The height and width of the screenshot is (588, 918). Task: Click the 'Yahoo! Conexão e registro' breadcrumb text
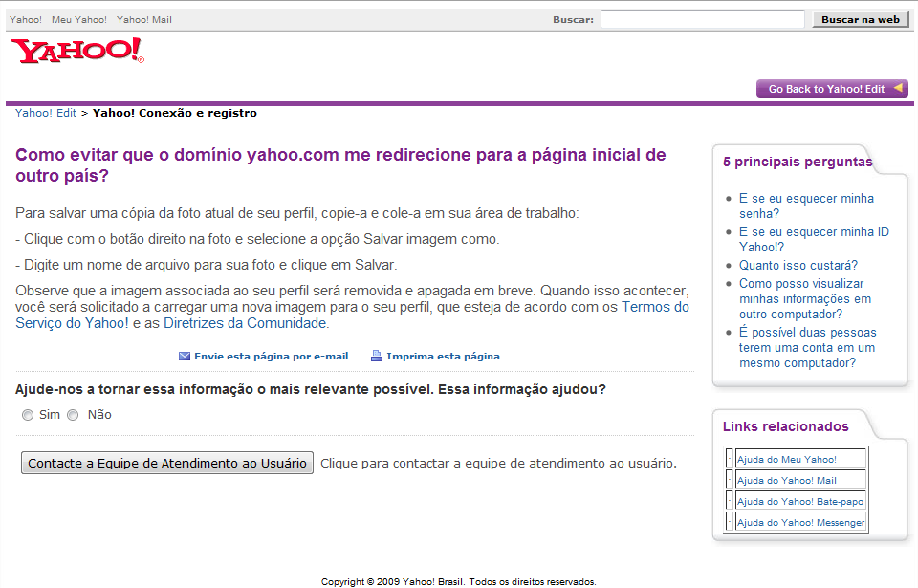(174, 113)
